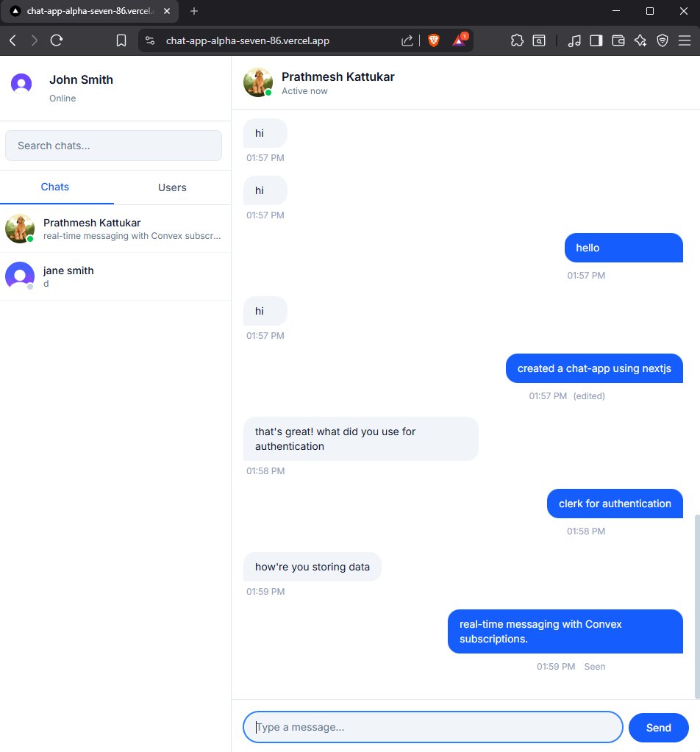
Task: Click the Type a message input
Action: 433,727
